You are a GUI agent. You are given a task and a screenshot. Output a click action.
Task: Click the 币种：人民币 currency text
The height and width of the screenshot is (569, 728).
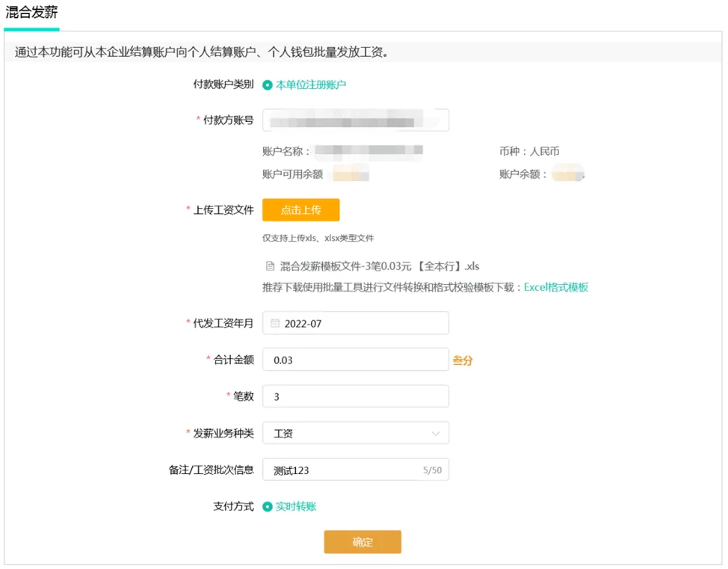[529, 152]
